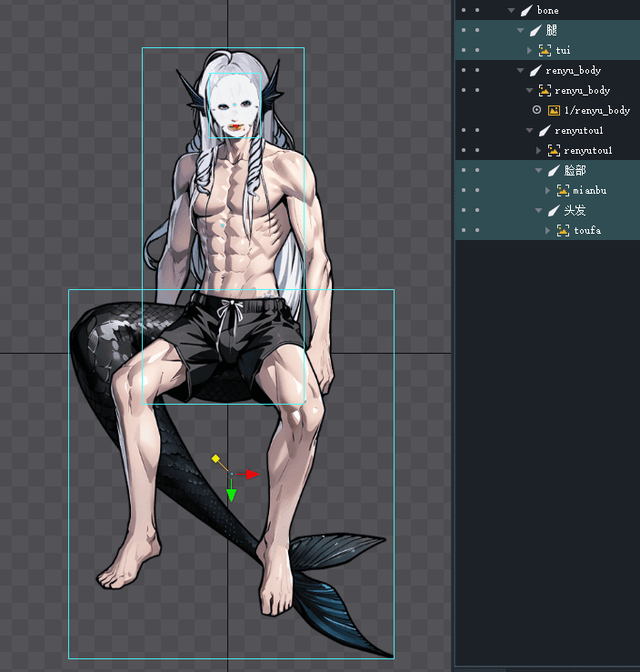
Task: Click the bone icon beside 'renyutou1' bone
Action: (544, 130)
